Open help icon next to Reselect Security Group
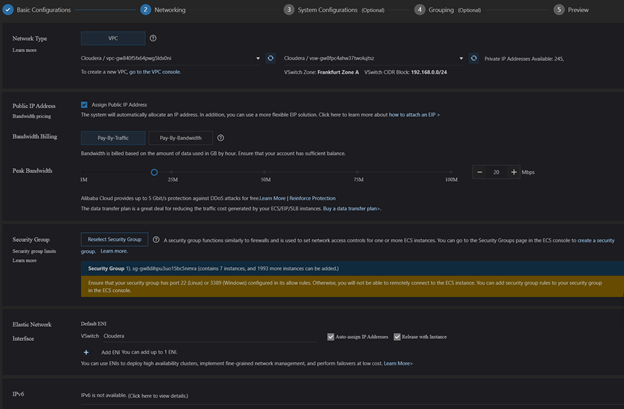Screen dimensions: 624x409 point(156,240)
